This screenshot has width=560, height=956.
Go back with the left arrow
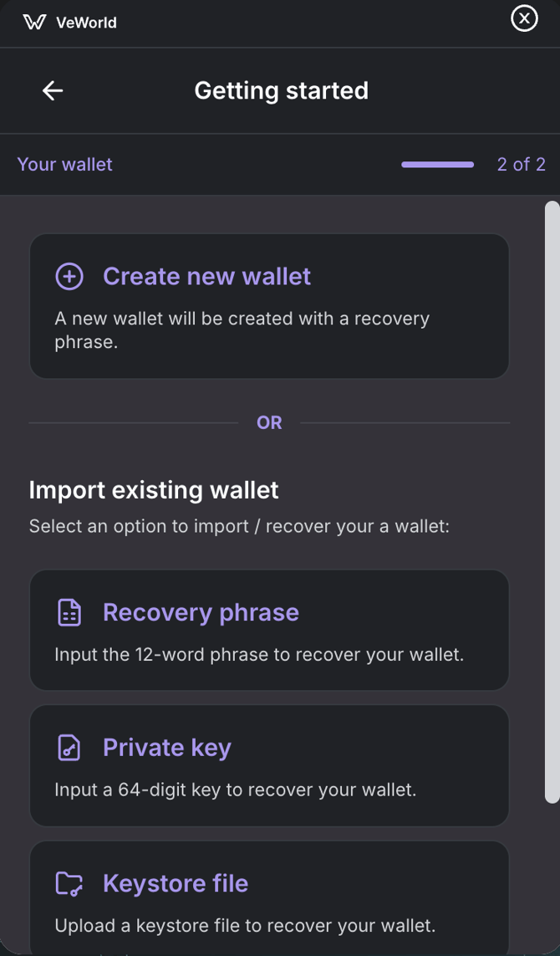53,90
